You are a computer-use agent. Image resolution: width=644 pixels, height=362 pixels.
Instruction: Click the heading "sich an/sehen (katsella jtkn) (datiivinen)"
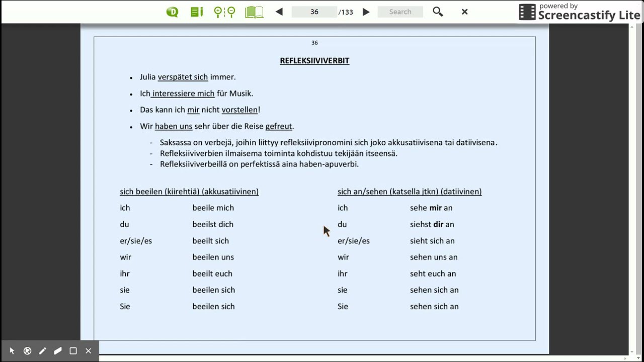(x=410, y=192)
